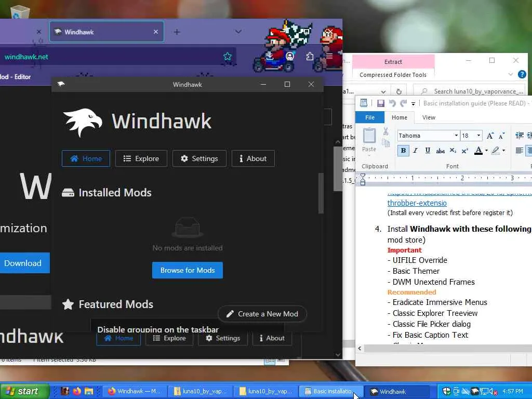Screen dimensions: 532x399
Task: Click the Cut scissors icon
Action: [386, 131]
